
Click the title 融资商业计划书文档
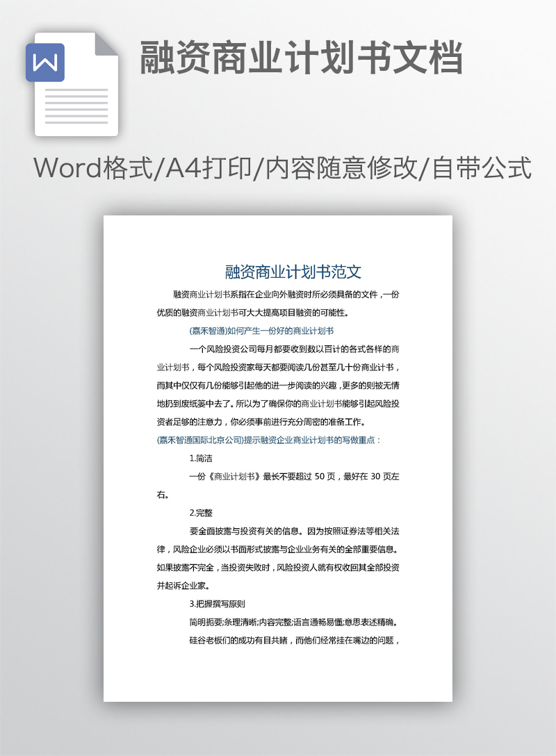302,58
